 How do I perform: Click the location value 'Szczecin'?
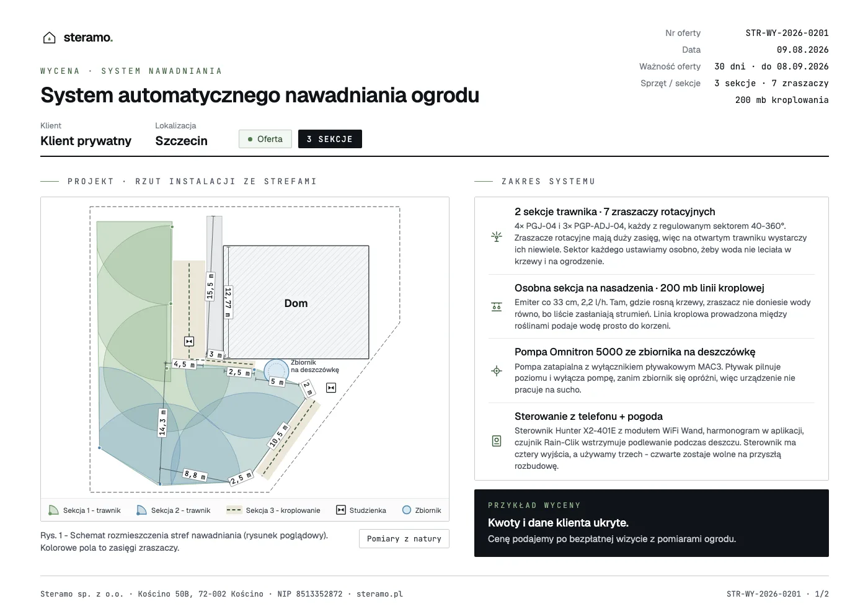coord(182,141)
